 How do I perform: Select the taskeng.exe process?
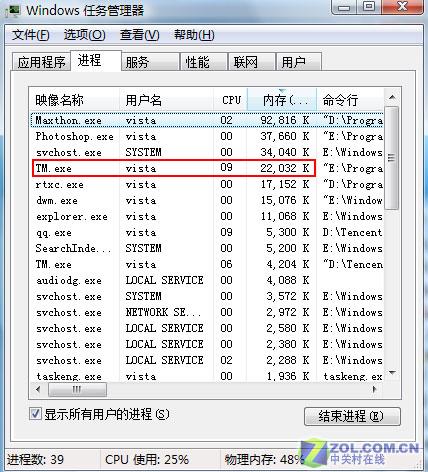[x=207, y=376]
